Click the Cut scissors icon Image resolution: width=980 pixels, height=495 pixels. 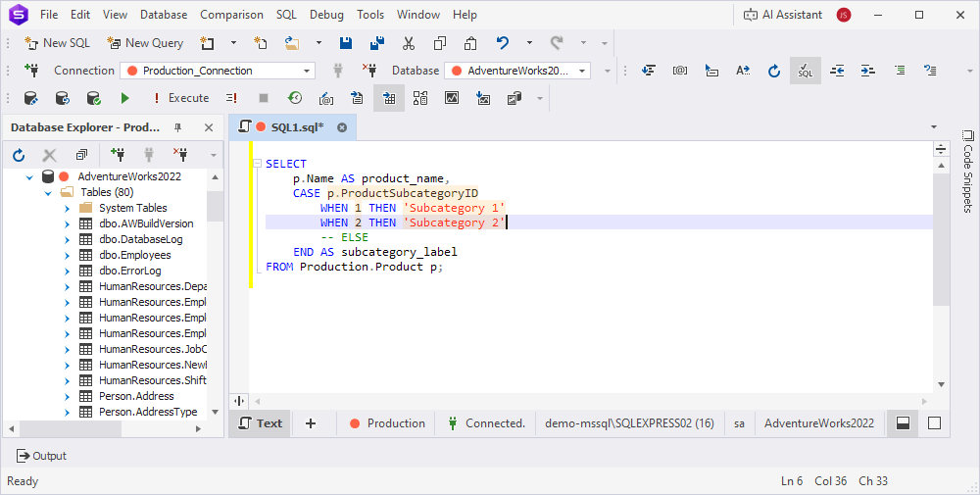tap(409, 43)
